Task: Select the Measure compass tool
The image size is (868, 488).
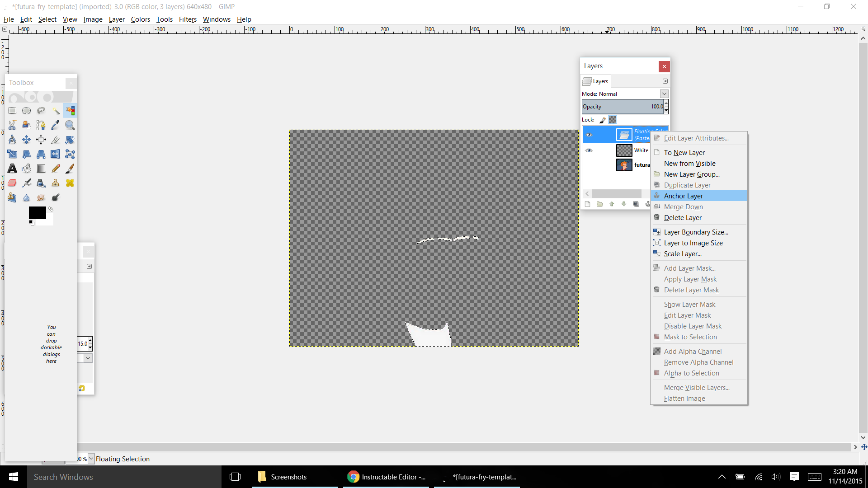Action: point(12,140)
